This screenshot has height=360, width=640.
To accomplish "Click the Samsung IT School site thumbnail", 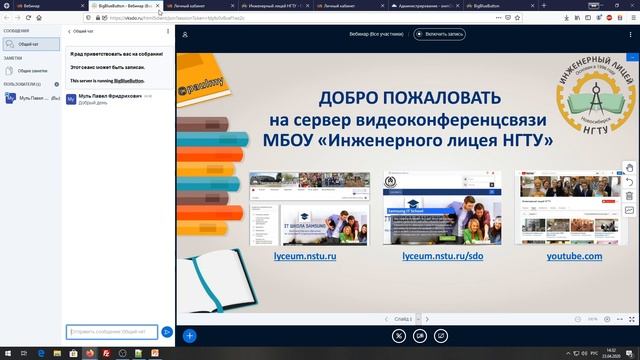I will point(442,207).
